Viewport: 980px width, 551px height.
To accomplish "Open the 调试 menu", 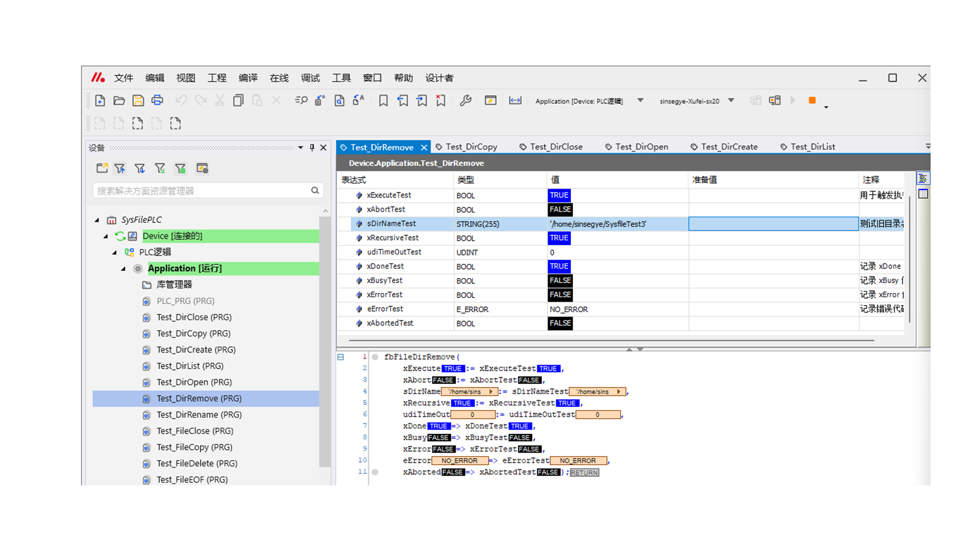I will tap(310, 78).
